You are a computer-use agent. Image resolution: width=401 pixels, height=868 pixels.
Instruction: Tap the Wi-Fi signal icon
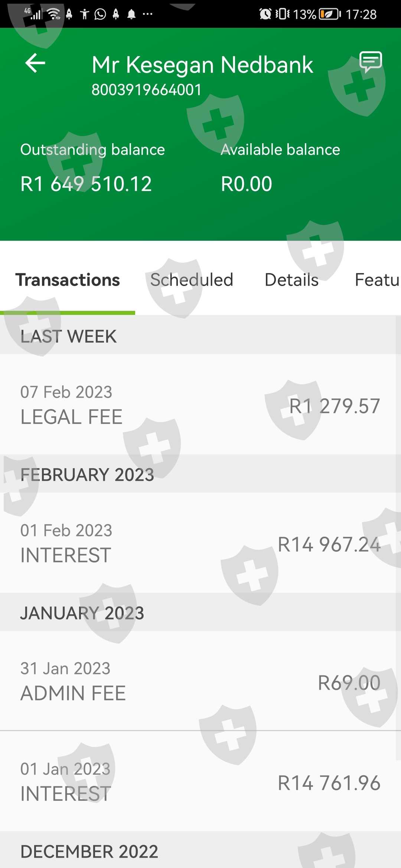point(54,14)
